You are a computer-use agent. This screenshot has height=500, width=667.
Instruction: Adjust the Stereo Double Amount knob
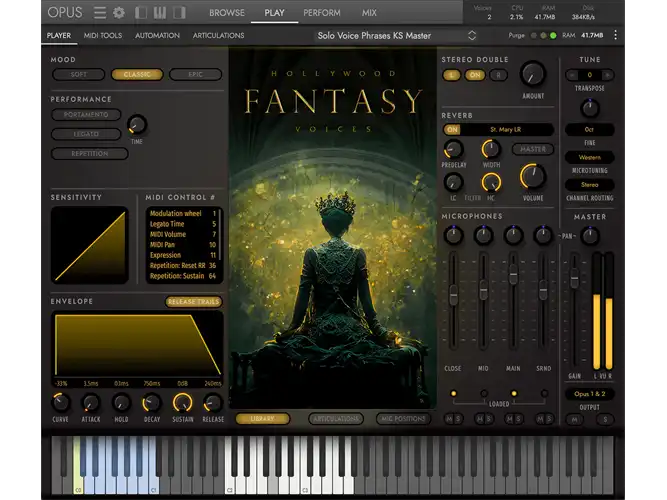click(x=533, y=74)
